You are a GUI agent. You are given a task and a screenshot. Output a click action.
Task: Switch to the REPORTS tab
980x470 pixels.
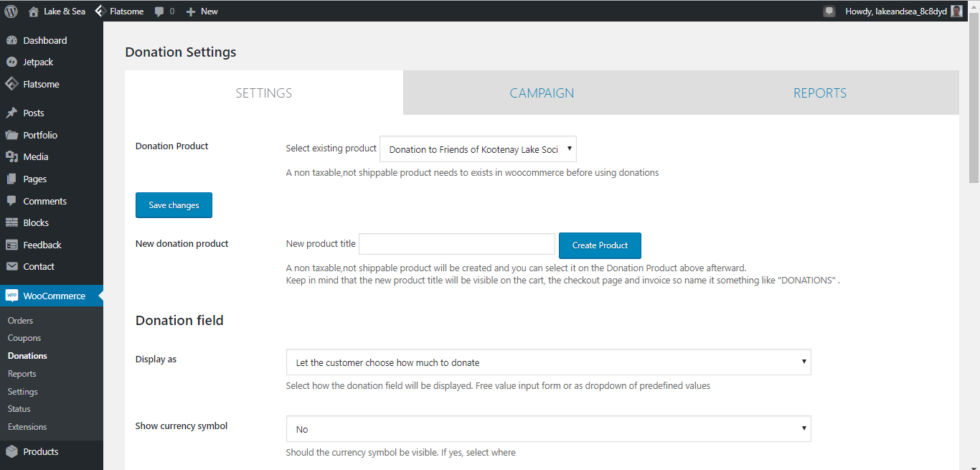pos(820,93)
